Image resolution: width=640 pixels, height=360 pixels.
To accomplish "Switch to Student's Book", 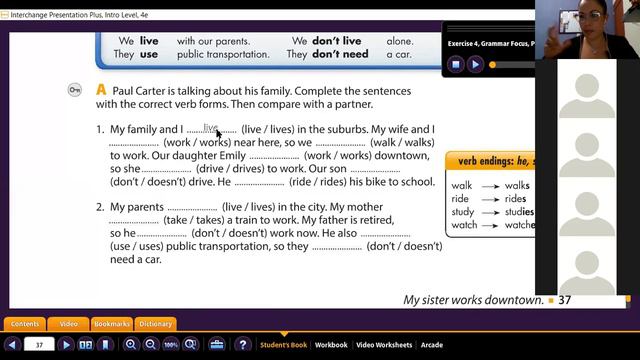I will click(x=284, y=345).
